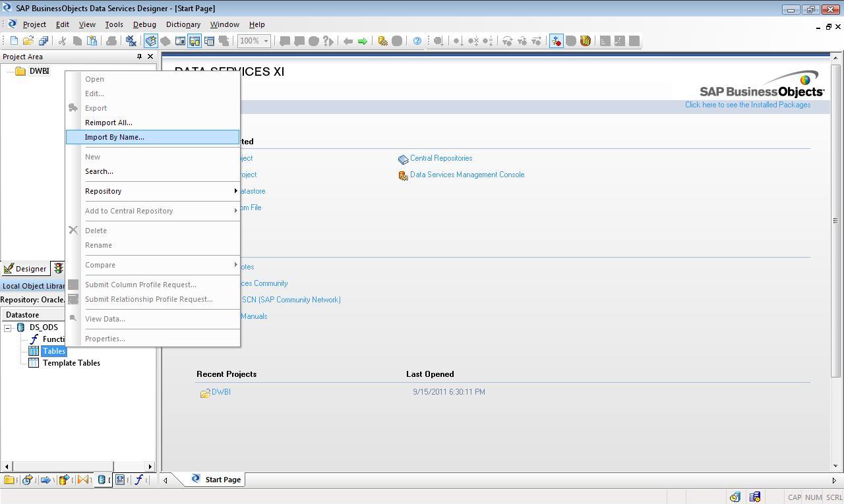Click the tab scroll-right arrow
Image resolution: width=844 pixels, height=504 pixels.
[x=834, y=480]
